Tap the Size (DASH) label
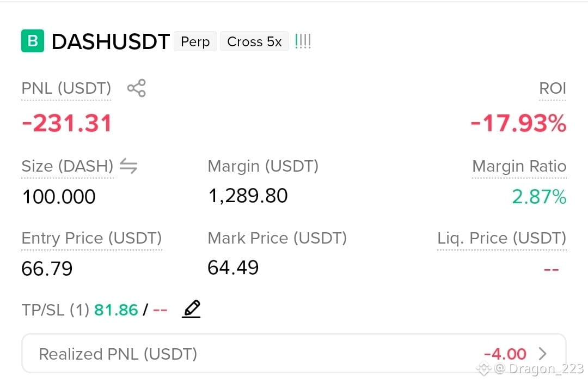This screenshot has width=588, height=382. tap(68, 166)
